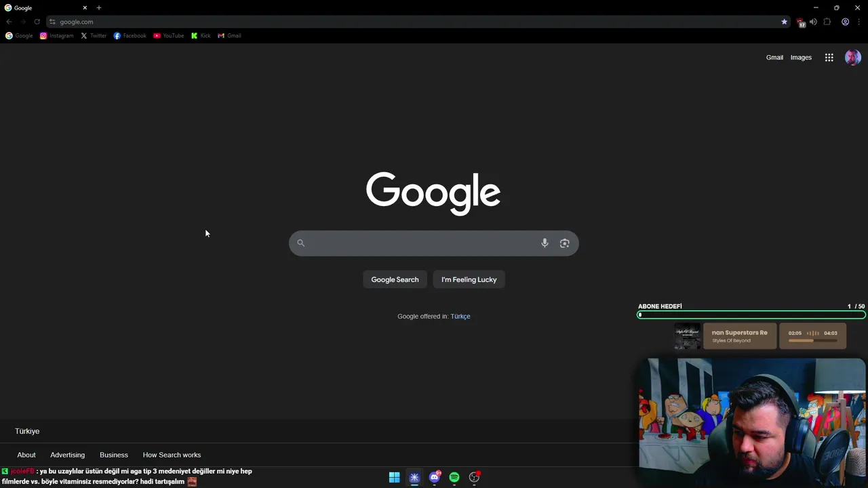Click the magnifier icon in search box
Screen dimensions: 868x488
pos(300,243)
